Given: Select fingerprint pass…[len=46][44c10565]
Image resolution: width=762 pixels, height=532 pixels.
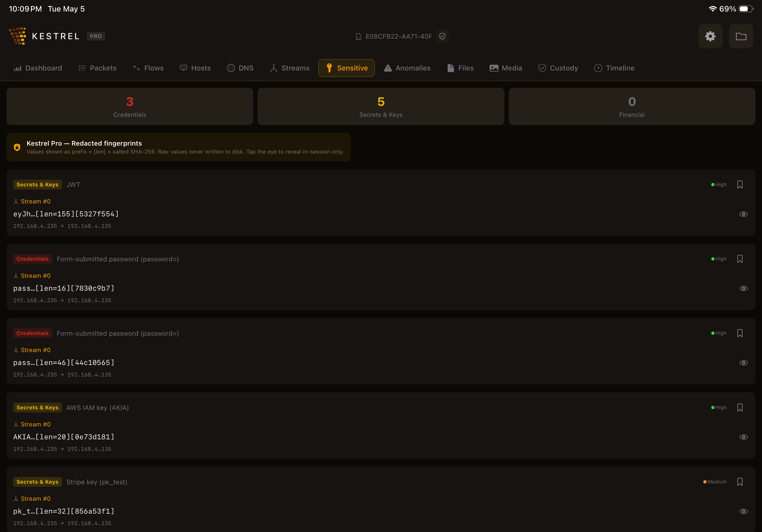Looking at the screenshot, I should [x=64, y=363].
